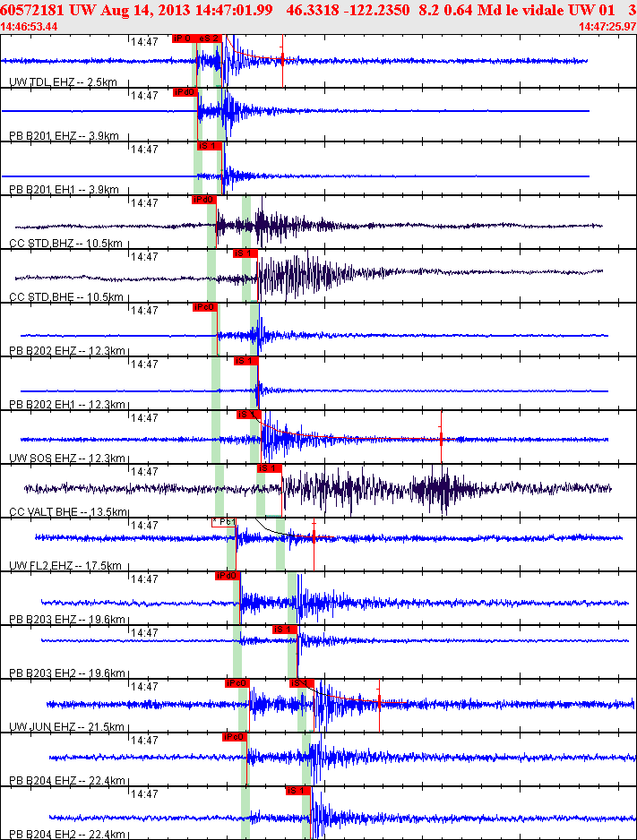Click the start time 14:46:53.44
This screenshot has width=637, height=840.
29,27
